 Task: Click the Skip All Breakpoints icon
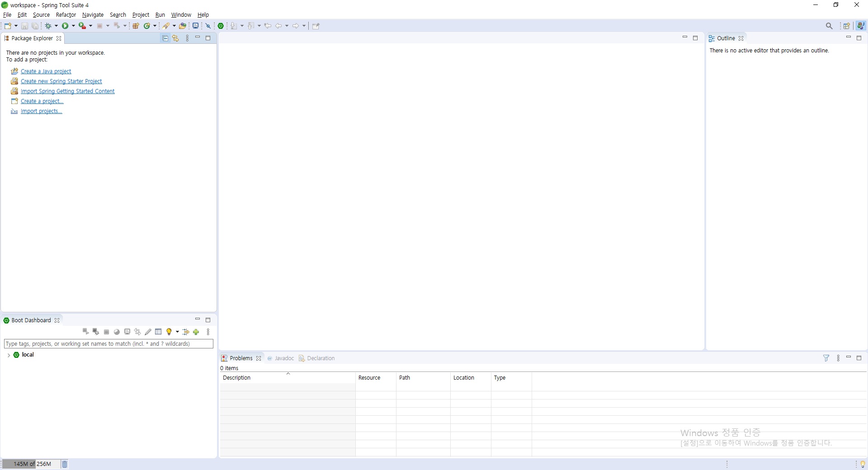click(208, 26)
